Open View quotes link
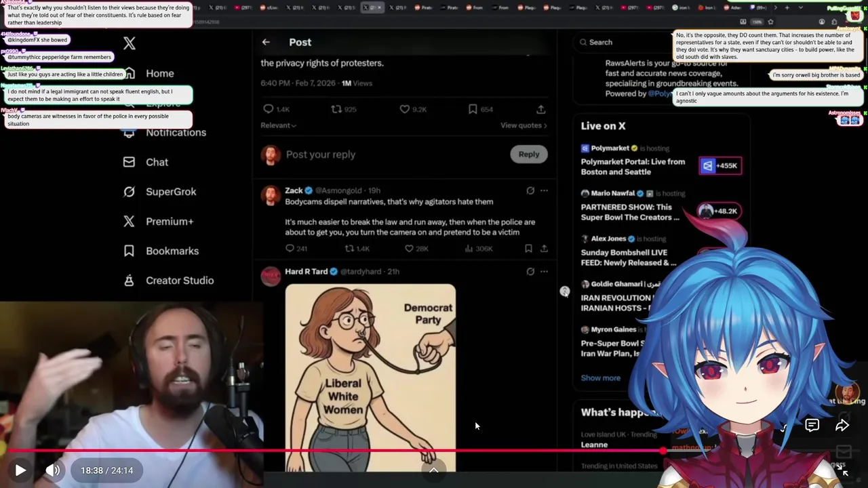Image resolution: width=868 pixels, height=488 pixels. 524,125
